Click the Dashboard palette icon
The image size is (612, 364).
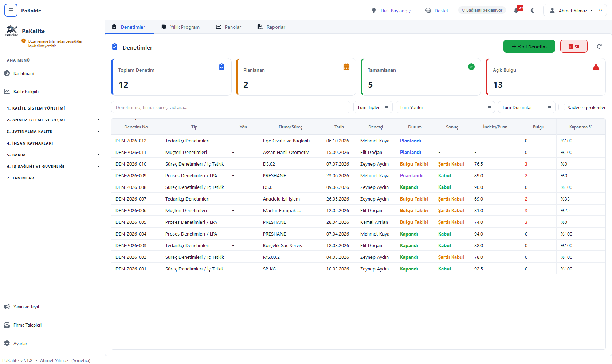(x=7, y=73)
